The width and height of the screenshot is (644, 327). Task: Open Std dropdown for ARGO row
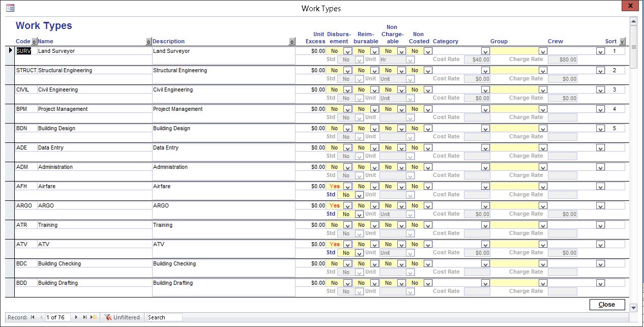[359, 214]
